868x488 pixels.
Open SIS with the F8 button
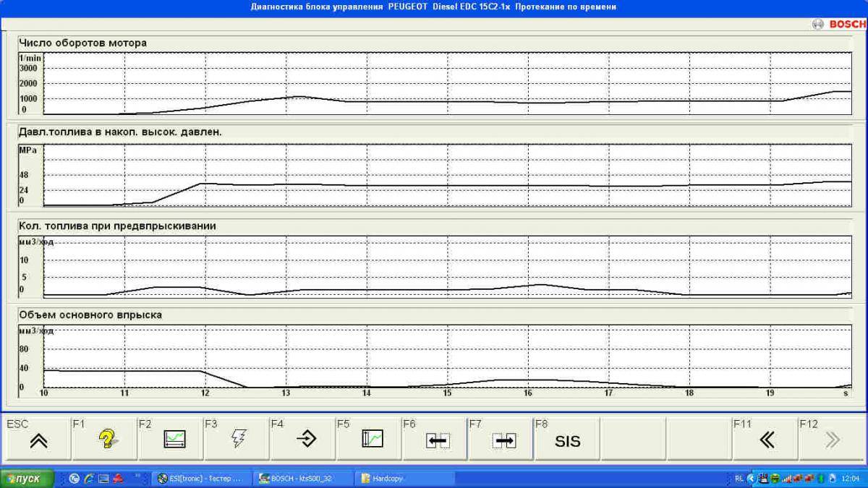click(x=567, y=440)
